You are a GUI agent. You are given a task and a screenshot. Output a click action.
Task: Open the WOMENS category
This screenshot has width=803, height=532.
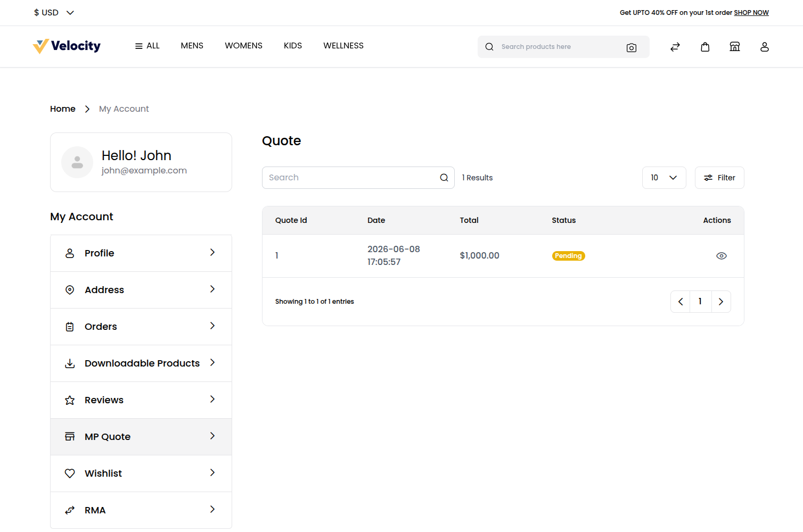[244, 46]
